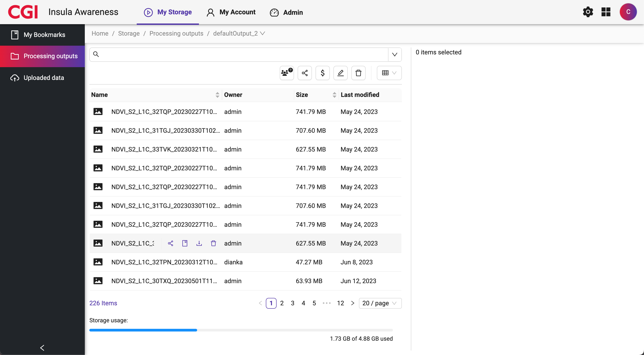Download the hovered NDVI_S2_L1C row file
This screenshot has height=355, width=644.
click(199, 243)
